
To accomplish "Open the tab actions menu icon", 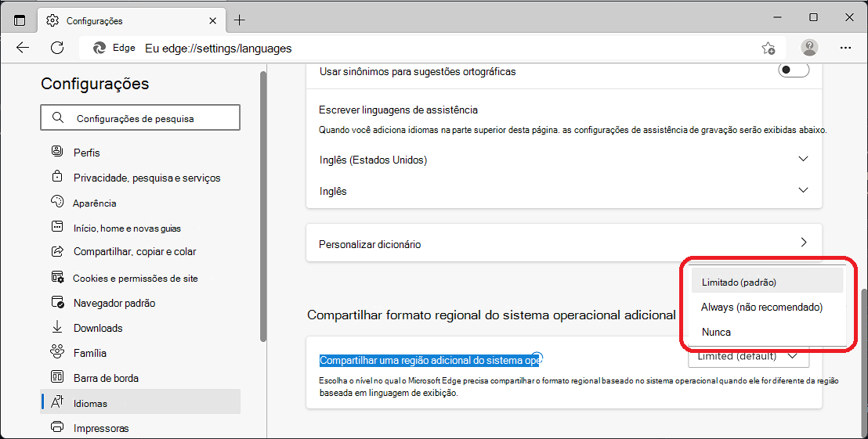I will [x=20, y=20].
